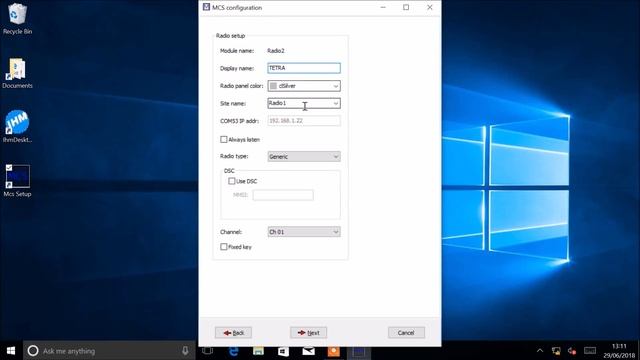Enable the Always listen checkbox
The width and height of the screenshot is (640, 360).
point(224,140)
